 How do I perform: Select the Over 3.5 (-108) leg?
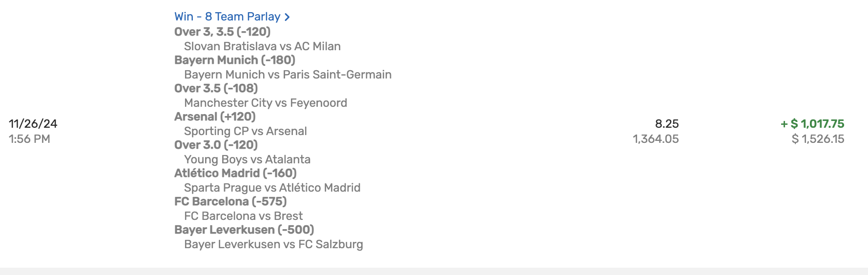coord(216,88)
